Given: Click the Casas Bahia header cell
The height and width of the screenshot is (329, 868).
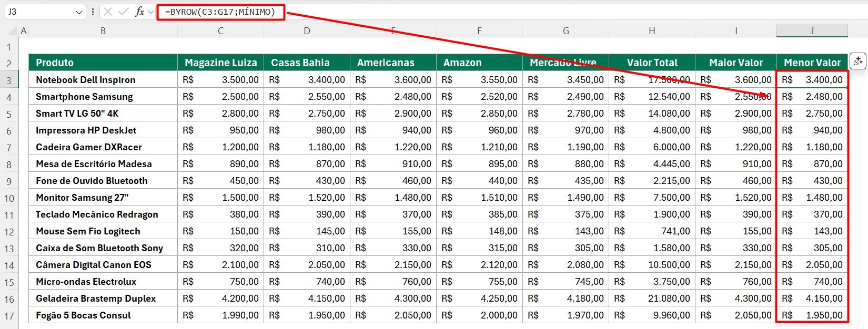Looking at the screenshot, I should click(307, 63).
